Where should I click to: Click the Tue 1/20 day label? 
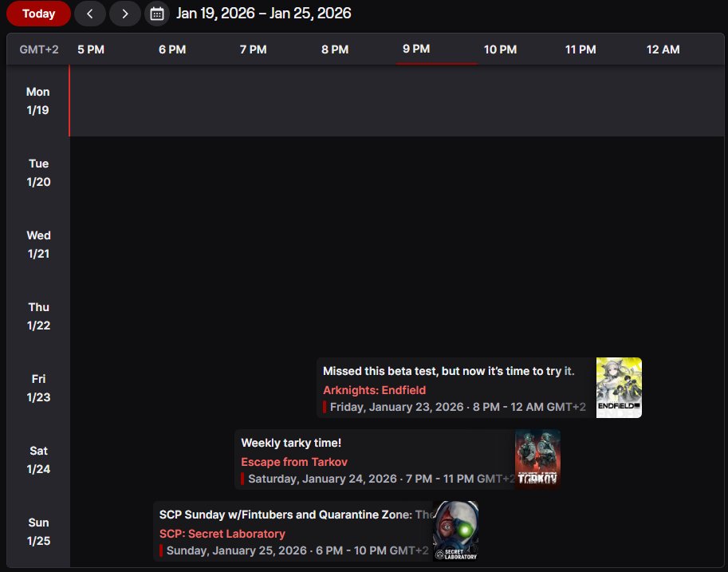click(x=38, y=173)
